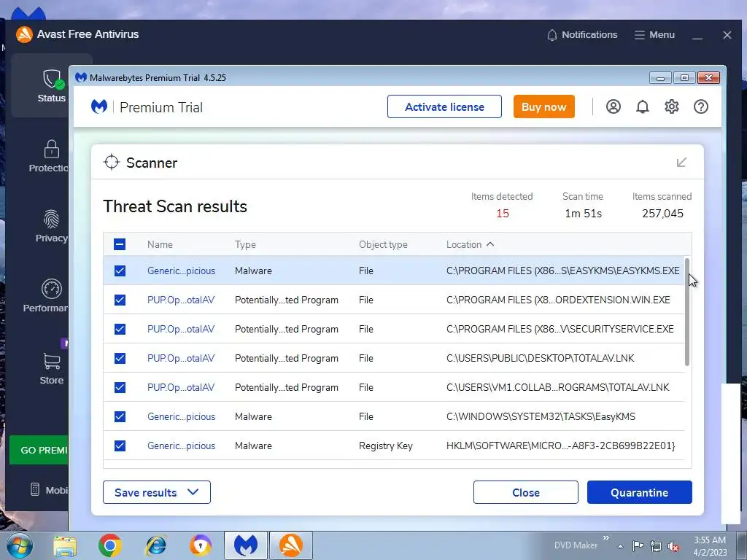Click the muted volume tray icon
Viewport: 747px width, 560px height.
click(673, 546)
